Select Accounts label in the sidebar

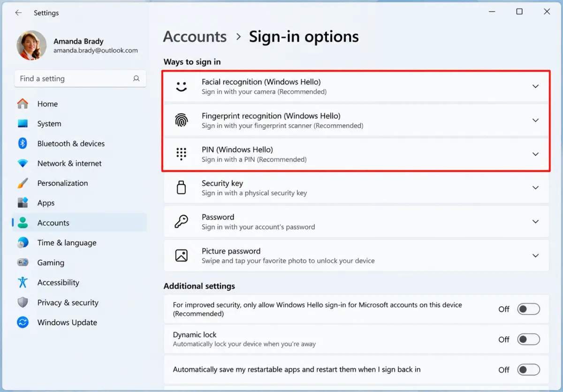(53, 223)
